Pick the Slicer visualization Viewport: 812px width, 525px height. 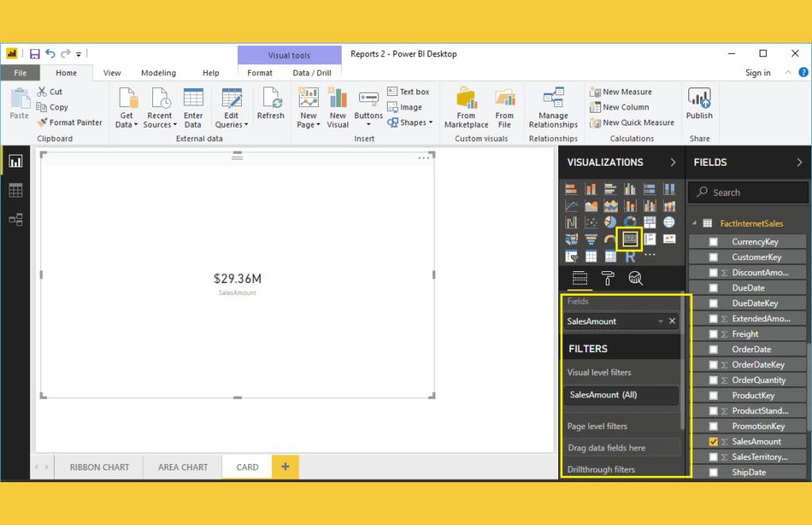click(571, 256)
